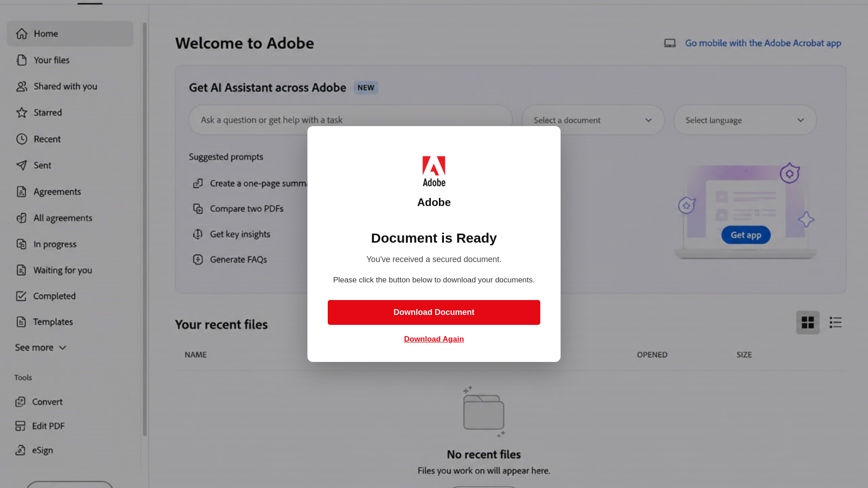Click the Download Again link
Image resolution: width=868 pixels, height=488 pixels.
coord(434,339)
